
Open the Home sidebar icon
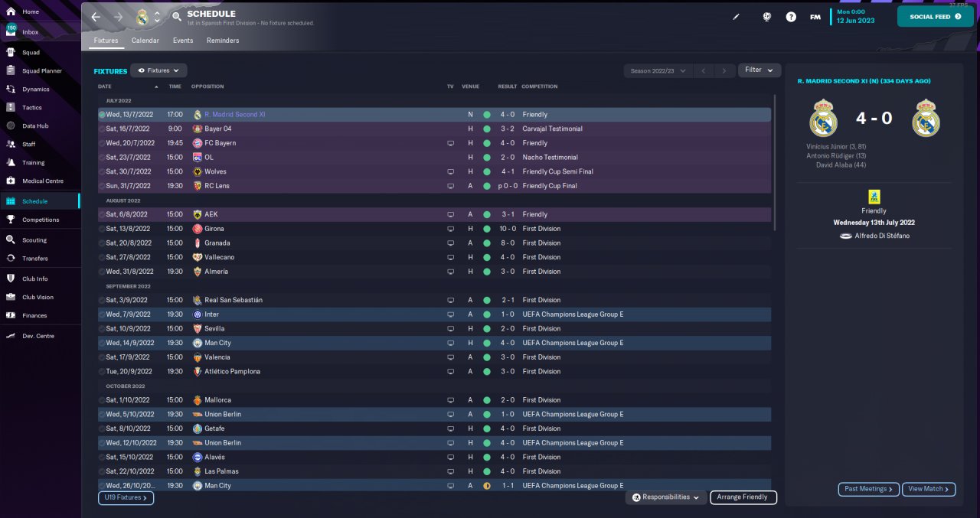11,12
